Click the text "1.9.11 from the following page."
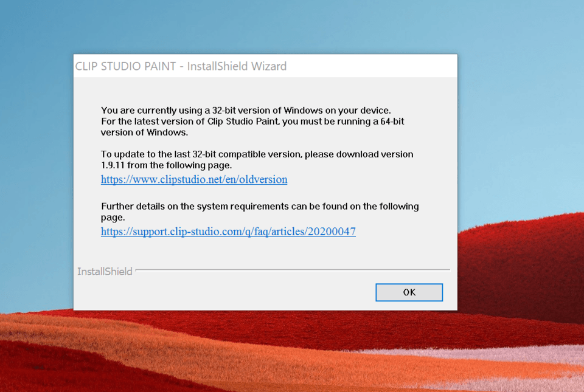This screenshot has width=584, height=392. click(x=167, y=165)
